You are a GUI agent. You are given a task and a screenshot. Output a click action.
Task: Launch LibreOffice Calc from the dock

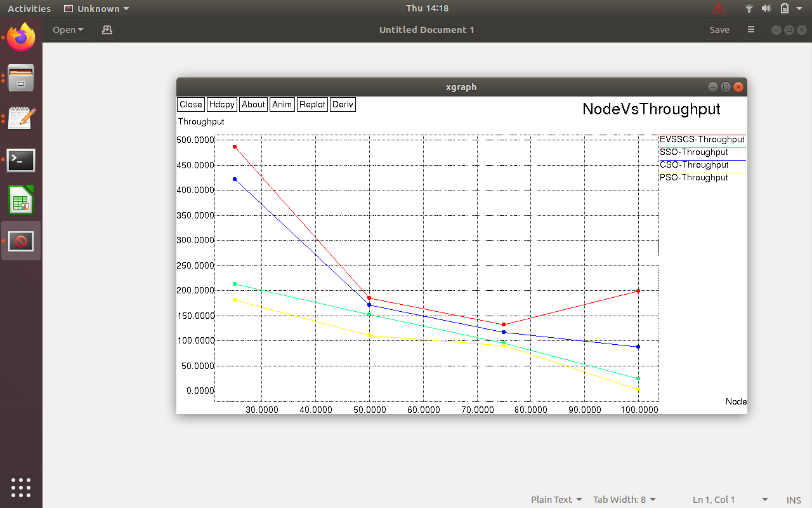pos(21,201)
